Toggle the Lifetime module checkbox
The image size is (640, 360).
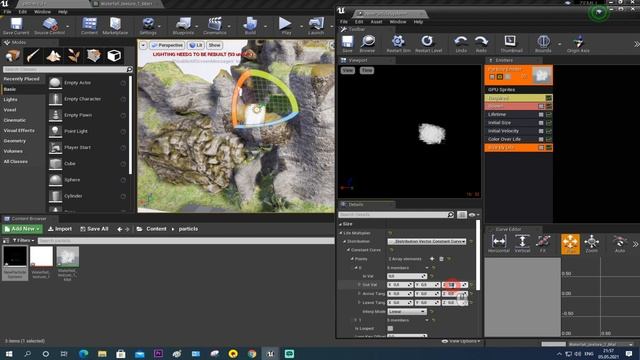point(541,115)
